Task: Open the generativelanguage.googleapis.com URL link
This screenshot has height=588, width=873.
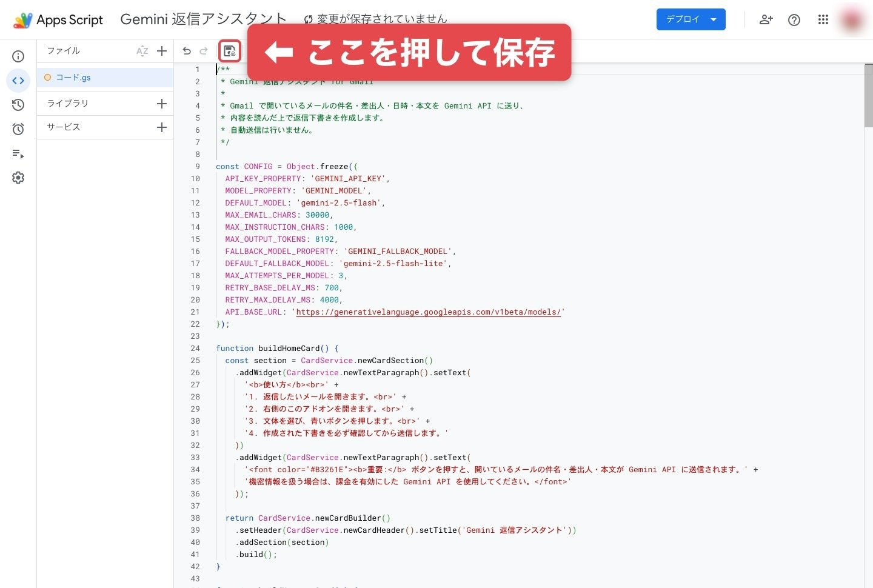Action: click(428, 312)
